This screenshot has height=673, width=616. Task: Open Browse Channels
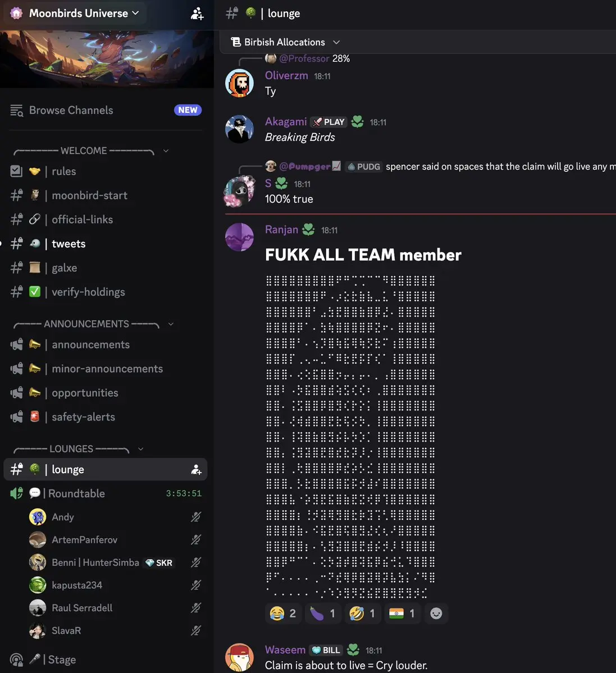[106, 111]
